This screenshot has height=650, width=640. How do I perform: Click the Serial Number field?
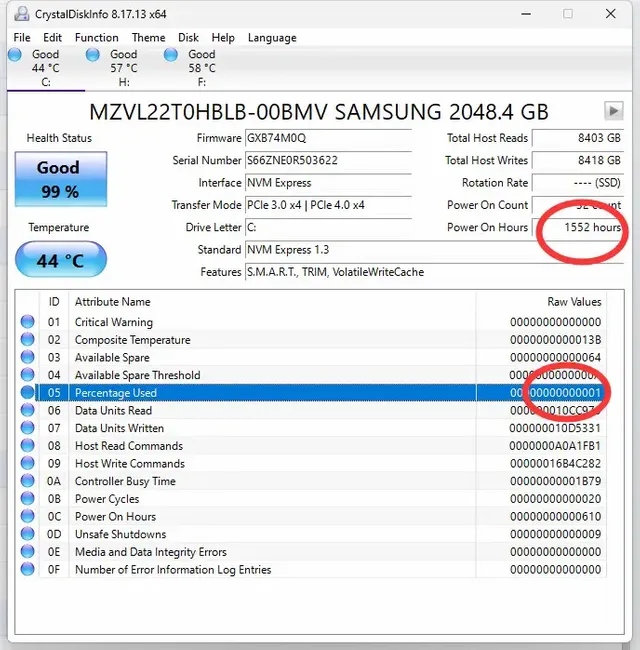(328, 160)
